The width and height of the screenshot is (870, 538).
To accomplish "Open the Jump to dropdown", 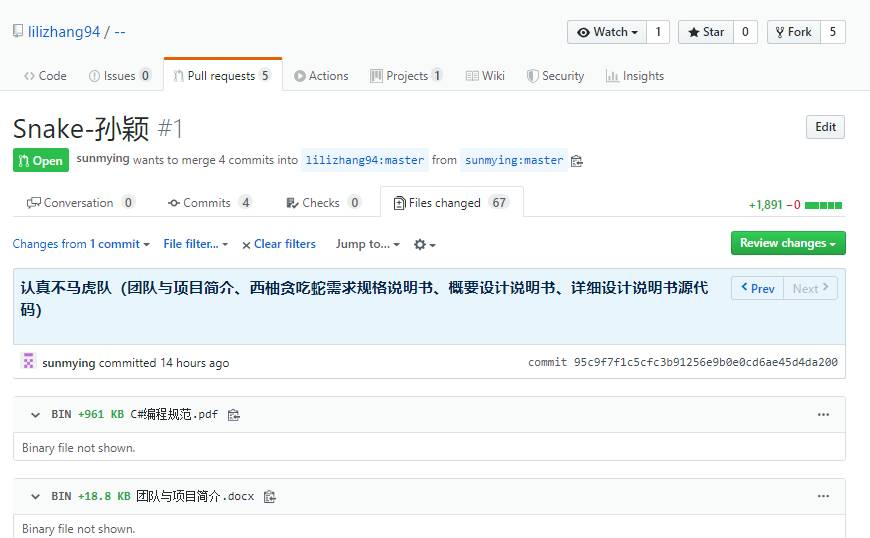I will click(x=367, y=244).
